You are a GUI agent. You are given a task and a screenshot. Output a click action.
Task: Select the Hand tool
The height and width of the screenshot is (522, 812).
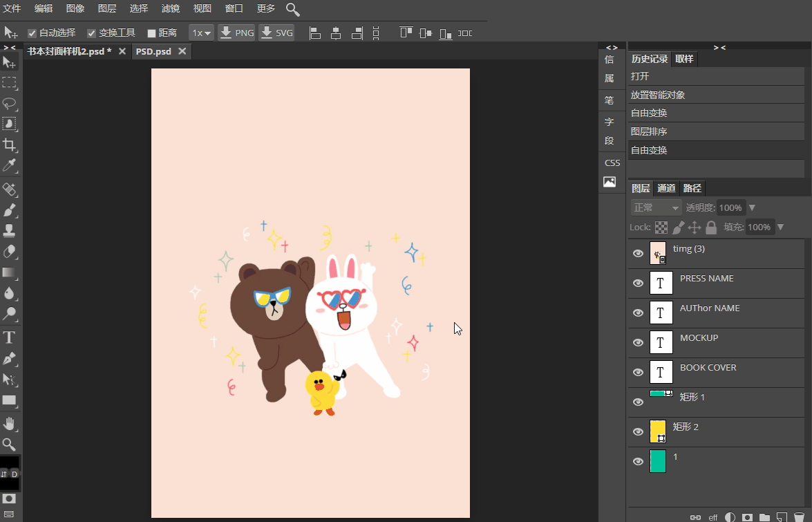pyautogui.click(x=9, y=424)
